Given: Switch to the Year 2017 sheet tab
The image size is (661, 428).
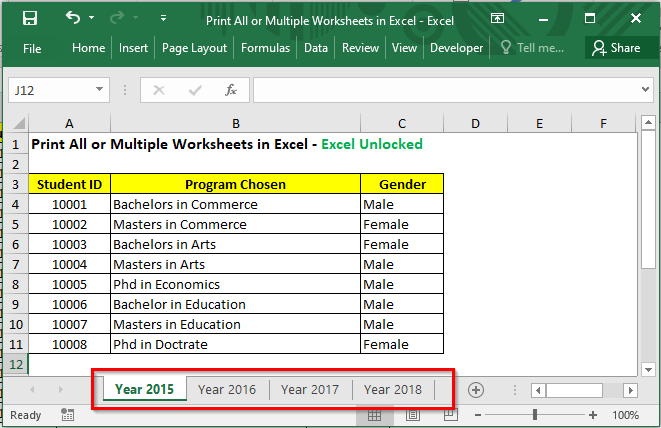Looking at the screenshot, I should (310, 389).
